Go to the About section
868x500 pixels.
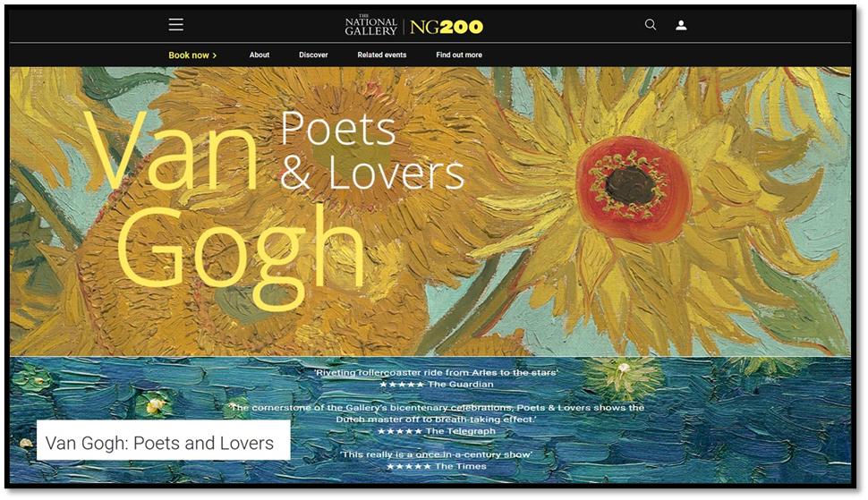click(260, 55)
